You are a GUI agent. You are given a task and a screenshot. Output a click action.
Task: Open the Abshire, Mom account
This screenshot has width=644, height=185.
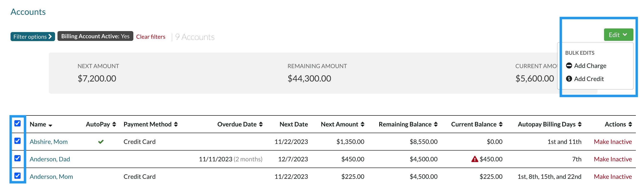pos(49,141)
